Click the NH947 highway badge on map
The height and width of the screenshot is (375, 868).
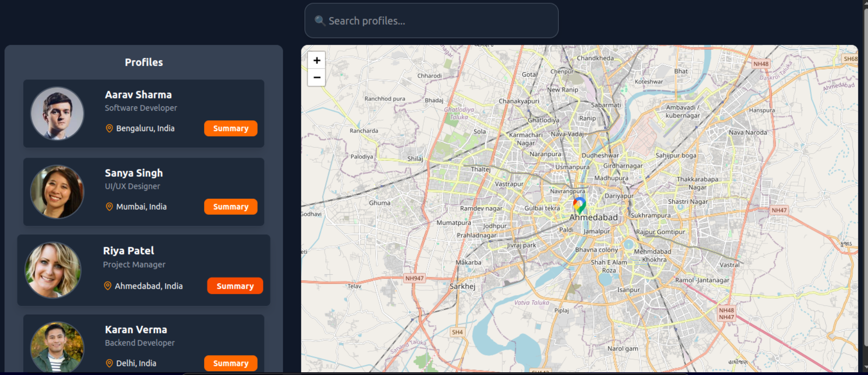point(414,278)
